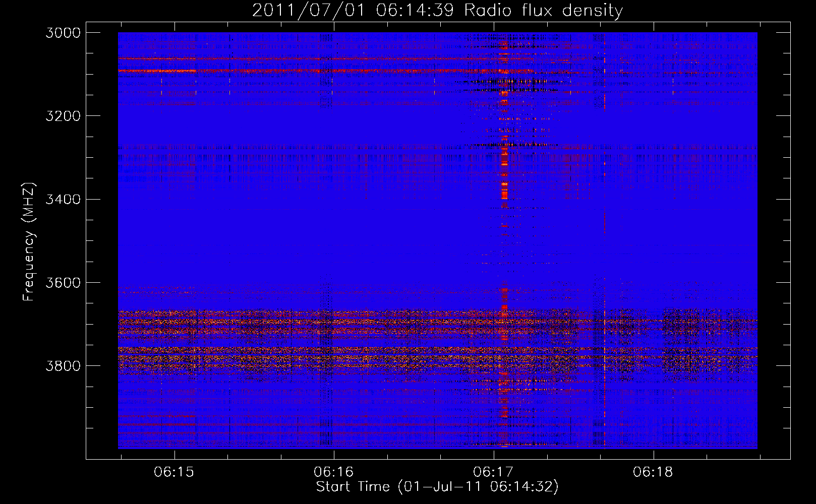The height and width of the screenshot is (504, 816).
Task: Click the '3000' frequency axis label
Action: [63, 33]
